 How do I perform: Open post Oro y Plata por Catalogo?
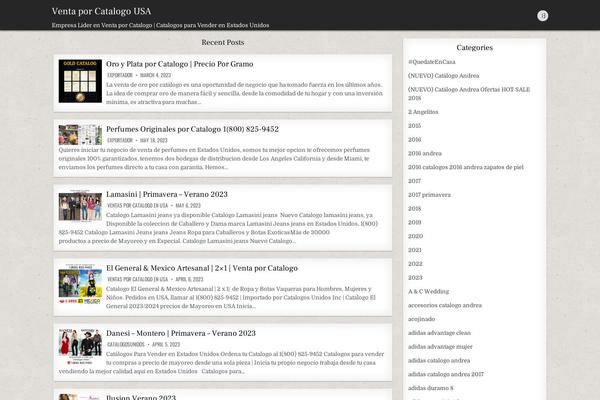coord(179,64)
